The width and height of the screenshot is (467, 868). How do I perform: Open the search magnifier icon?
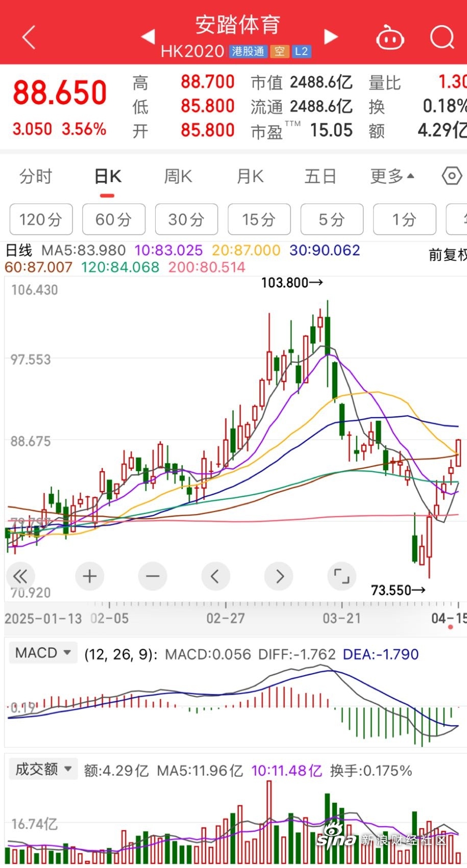442,37
